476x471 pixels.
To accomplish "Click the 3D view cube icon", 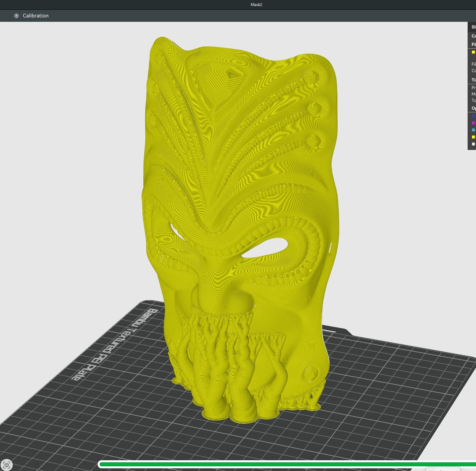I will click(x=6, y=465).
